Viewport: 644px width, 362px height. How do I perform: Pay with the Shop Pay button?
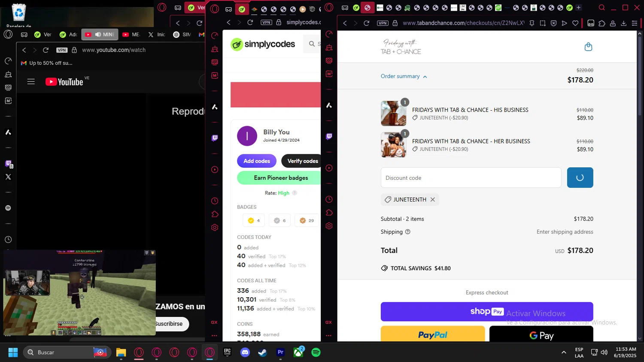coord(487,312)
